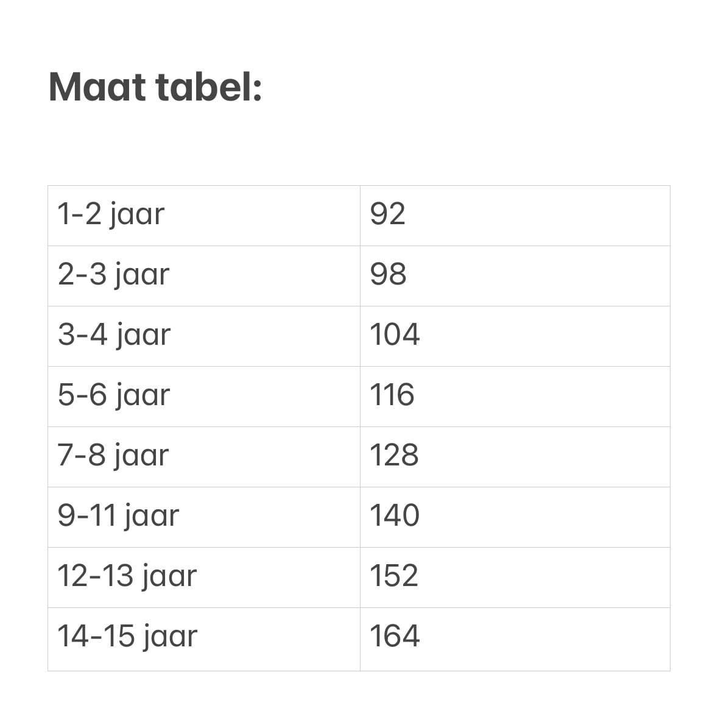Select the '3-4 jaar' age cell
The height and width of the screenshot is (728, 718).
(x=114, y=335)
